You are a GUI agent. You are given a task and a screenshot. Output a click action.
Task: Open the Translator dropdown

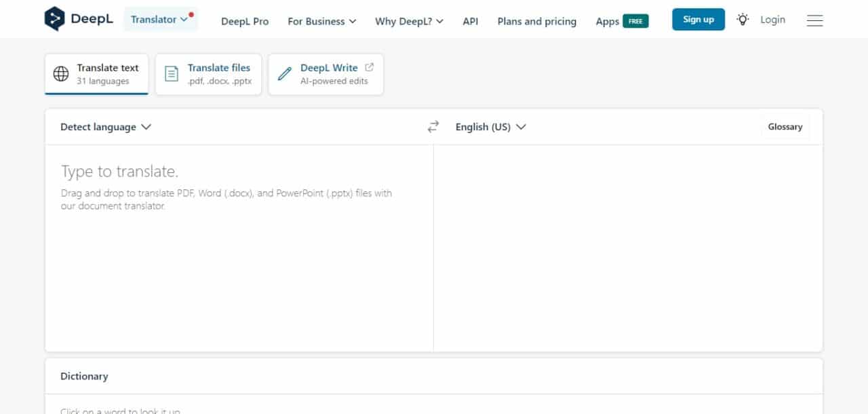click(161, 20)
